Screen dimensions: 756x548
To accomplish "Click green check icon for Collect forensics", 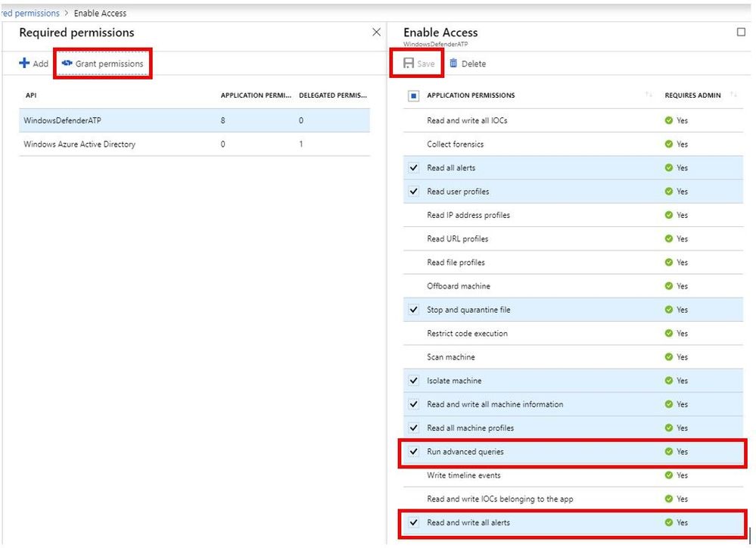I will pyautogui.click(x=669, y=145).
